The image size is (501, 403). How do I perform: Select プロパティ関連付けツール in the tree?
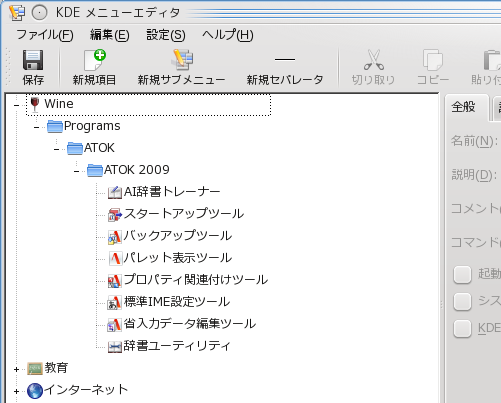(196, 280)
